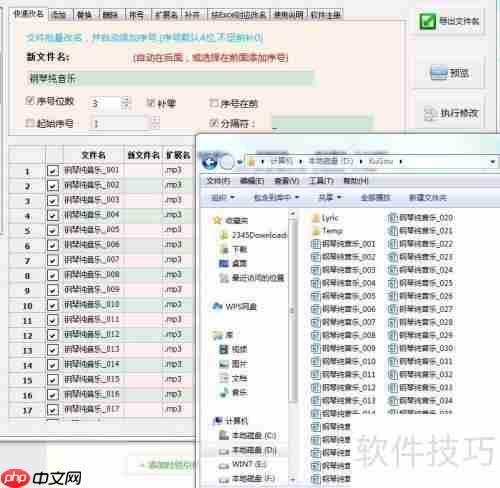The height and width of the screenshot is (488, 500).
Task: Open 2345Download in navigation pane
Action: coord(253,235)
